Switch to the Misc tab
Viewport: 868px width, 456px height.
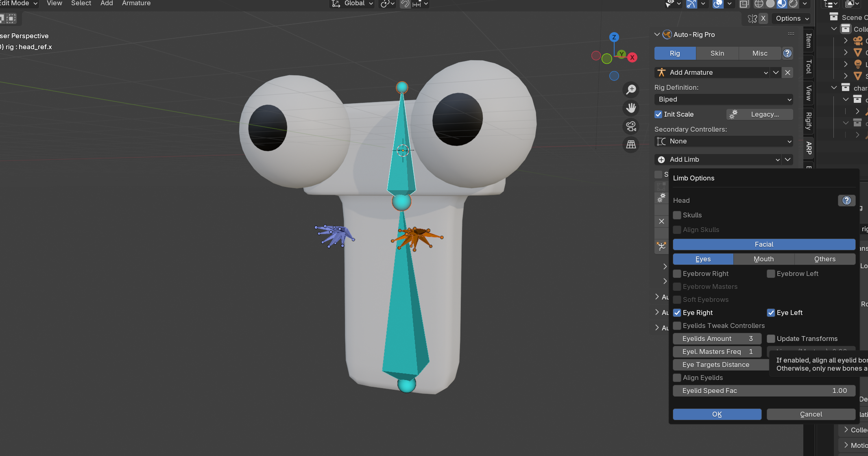(x=760, y=53)
